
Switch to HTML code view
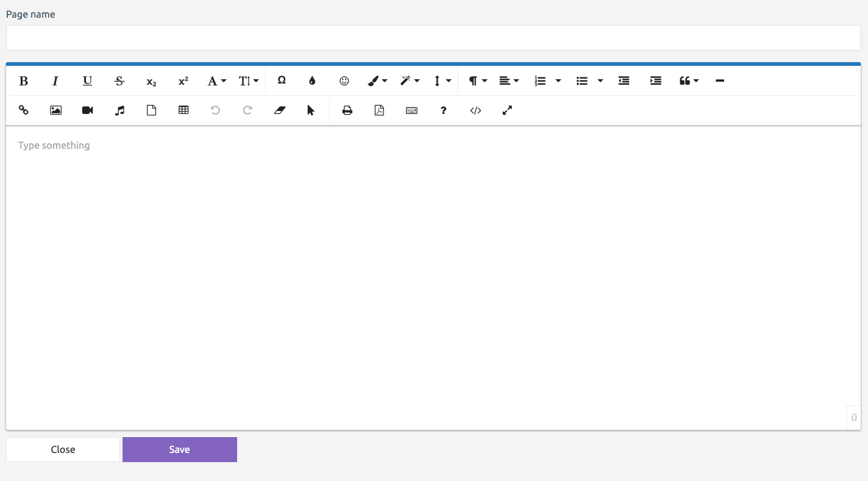point(475,110)
